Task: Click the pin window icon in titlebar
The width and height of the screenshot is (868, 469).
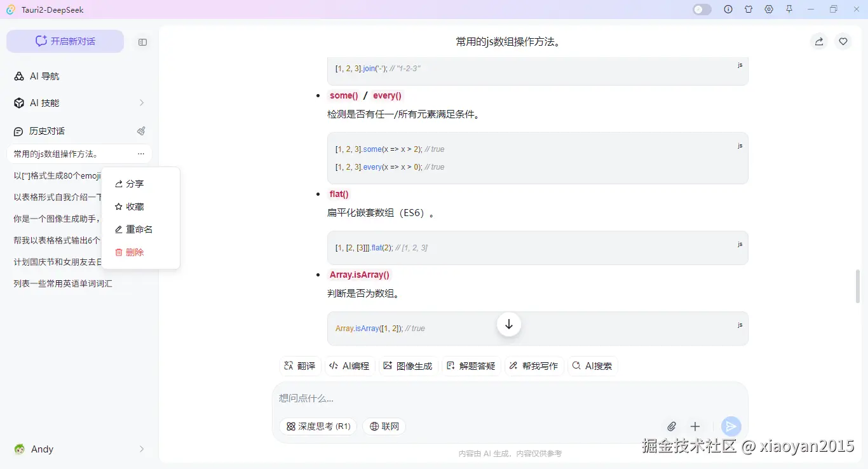Action: (x=789, y=10)
